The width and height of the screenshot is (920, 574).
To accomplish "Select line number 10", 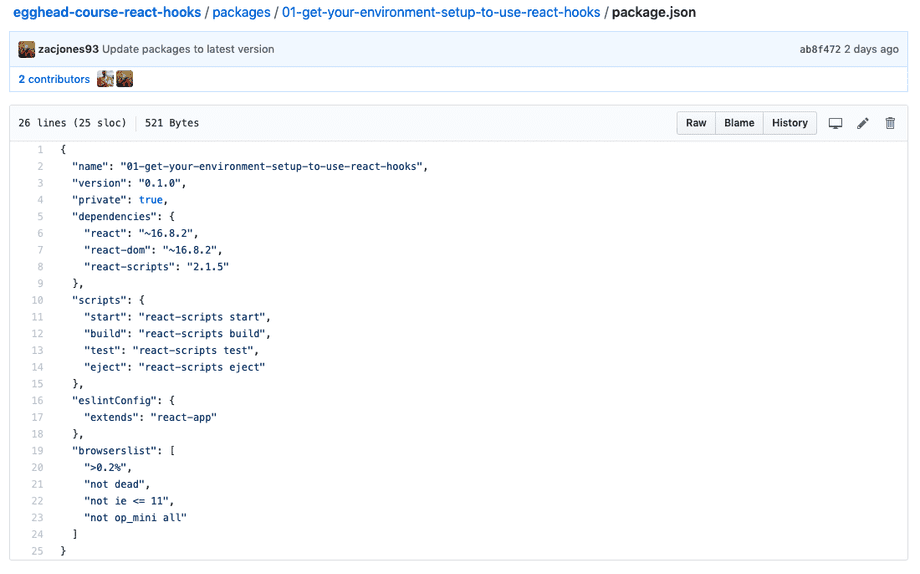I will [38, 300].
